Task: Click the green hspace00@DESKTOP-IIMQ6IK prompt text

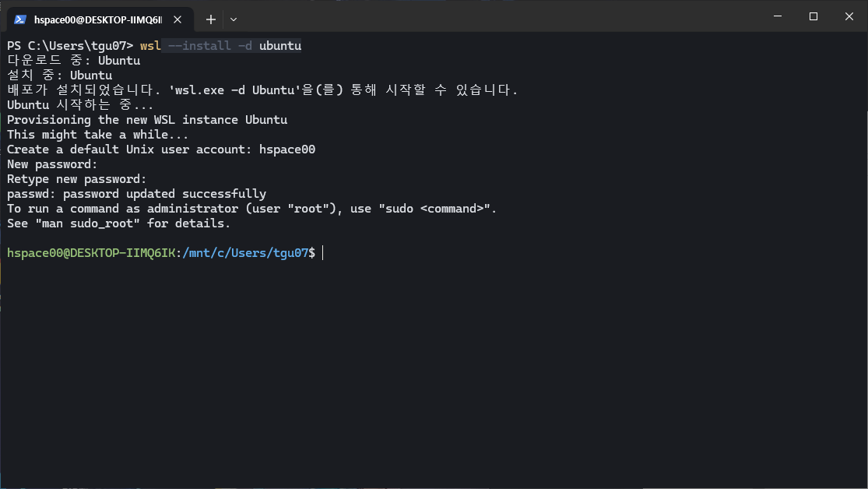Action: click(92, 253)
